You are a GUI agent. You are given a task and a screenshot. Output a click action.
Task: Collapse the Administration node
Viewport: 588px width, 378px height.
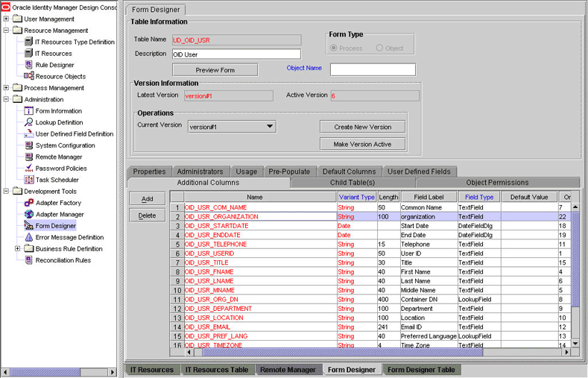pyautogui.click(x=6, y=99)
